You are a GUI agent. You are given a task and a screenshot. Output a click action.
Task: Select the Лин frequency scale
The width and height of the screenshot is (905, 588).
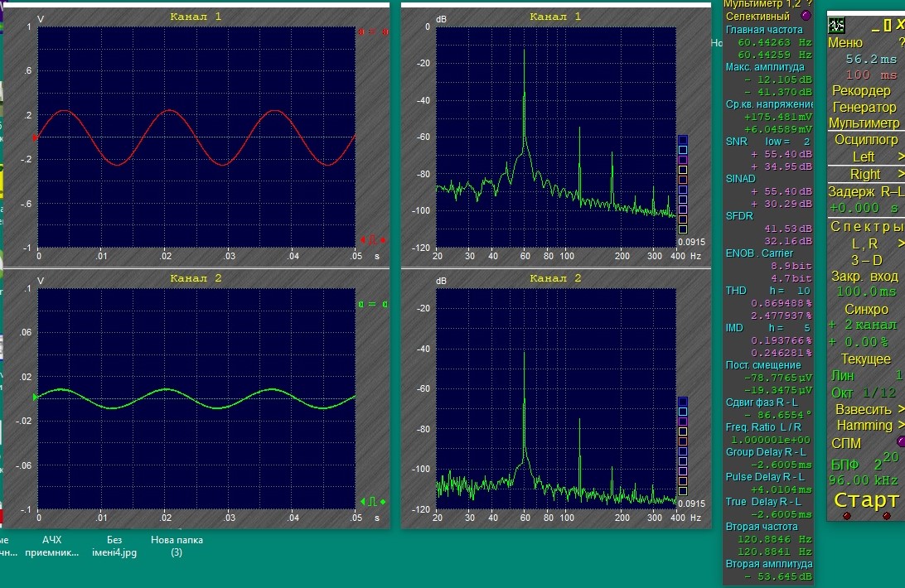pos(842,376)
